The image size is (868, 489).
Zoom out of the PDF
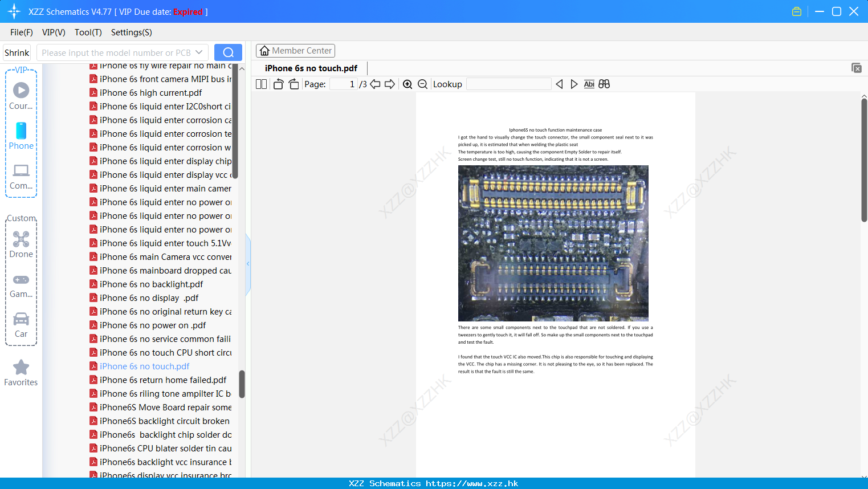[x=423, y=84]
